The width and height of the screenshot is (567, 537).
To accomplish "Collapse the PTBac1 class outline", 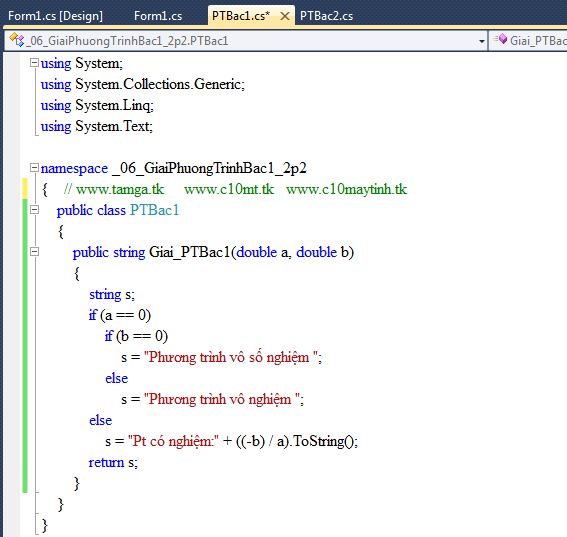I will (x=34, y=210).
